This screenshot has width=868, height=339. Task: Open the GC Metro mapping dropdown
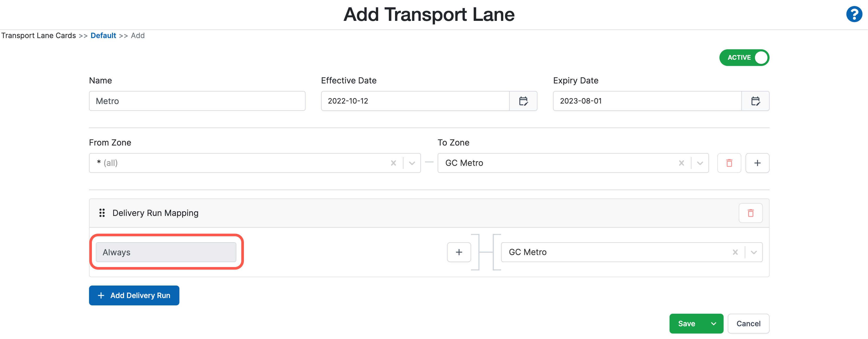click(x=754, y=252)
